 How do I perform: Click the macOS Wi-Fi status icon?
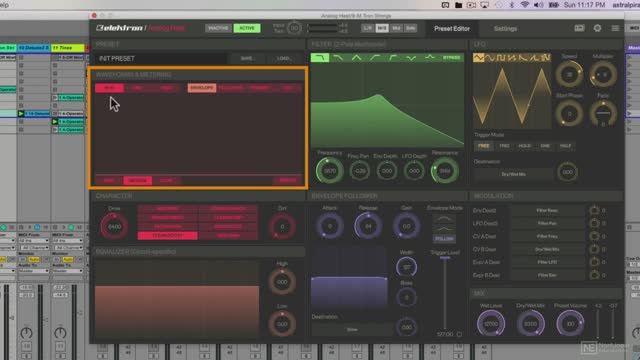525,5
